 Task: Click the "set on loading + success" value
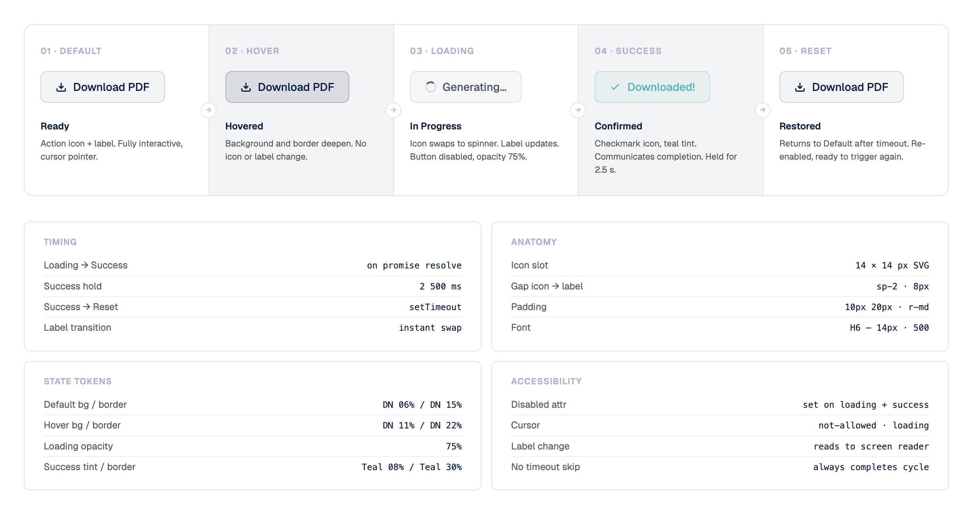coord(866,405)
